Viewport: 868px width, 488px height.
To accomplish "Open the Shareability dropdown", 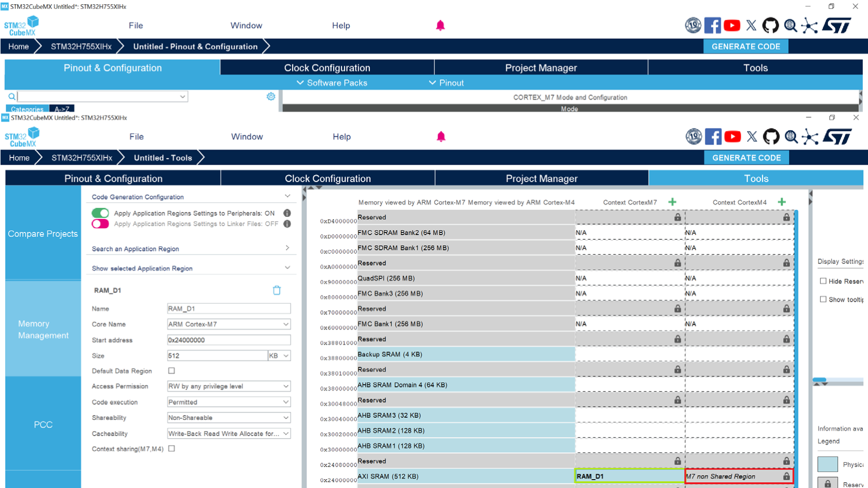I will (x=229, y=418).
